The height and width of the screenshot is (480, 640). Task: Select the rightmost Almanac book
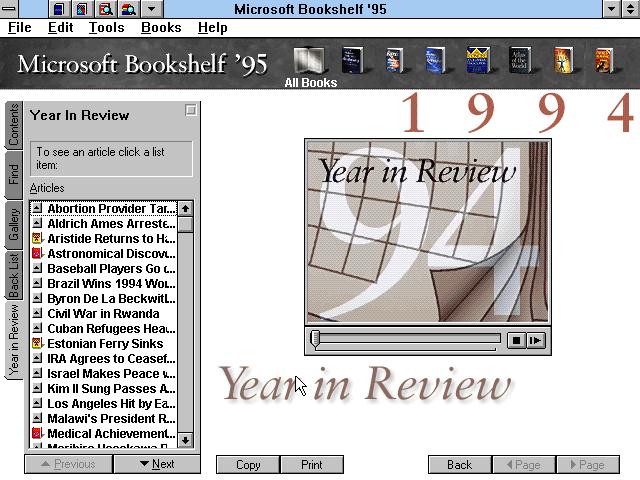(x=604, y=60)
